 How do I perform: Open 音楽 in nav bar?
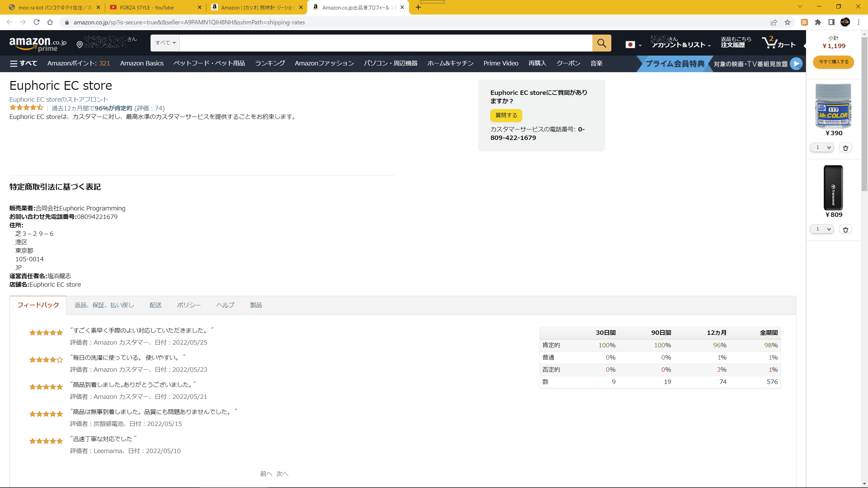point(596,63)
